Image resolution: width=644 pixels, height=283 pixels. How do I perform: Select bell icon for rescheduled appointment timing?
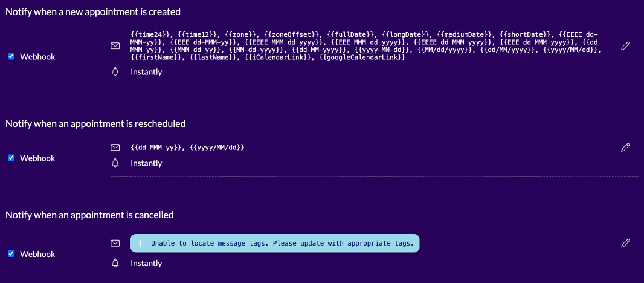coord(115,163)
